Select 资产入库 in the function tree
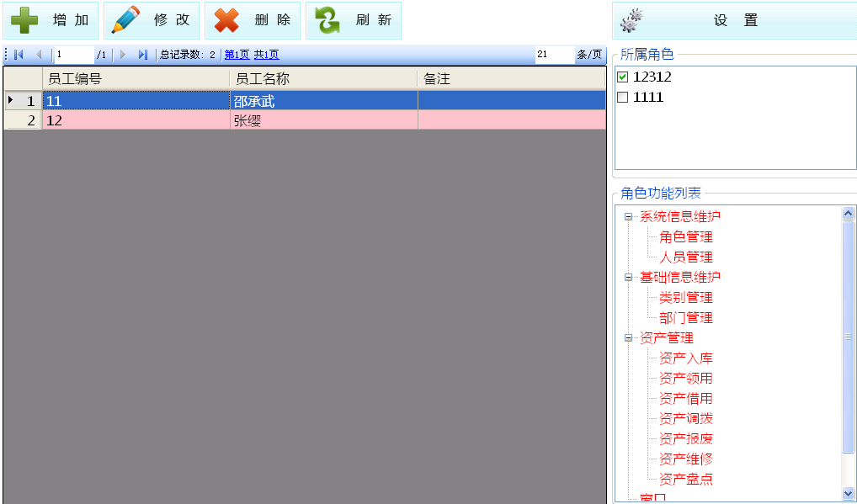Screen dimensions: 857x504 [685, 358]
